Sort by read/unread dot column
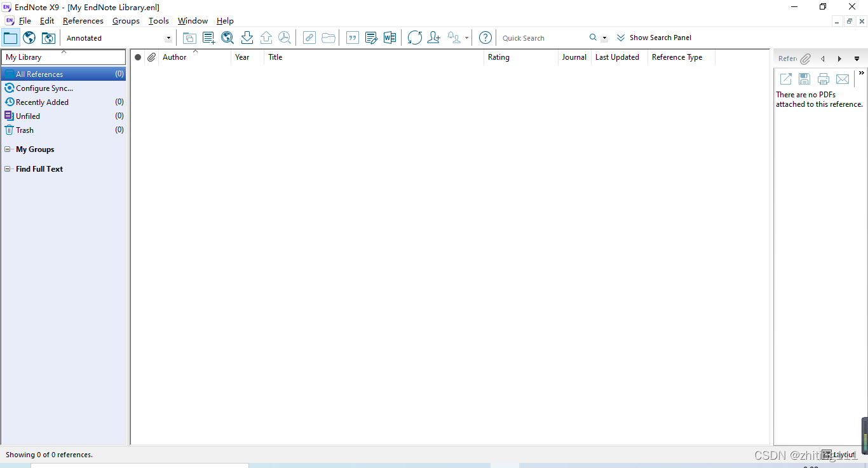868x468 pixels. tap(138, 57)
